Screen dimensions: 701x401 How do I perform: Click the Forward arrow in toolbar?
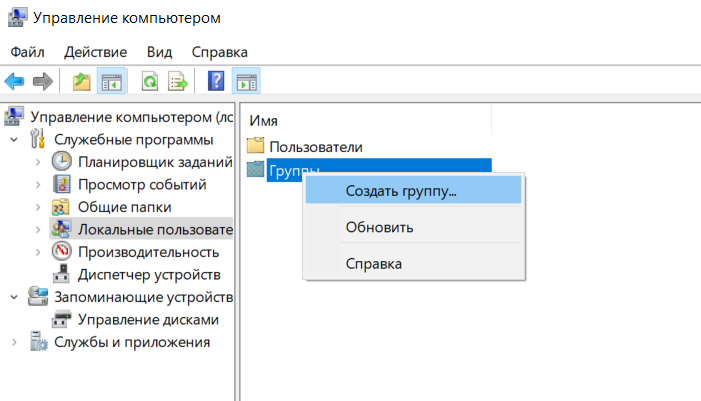click(43, 81)
